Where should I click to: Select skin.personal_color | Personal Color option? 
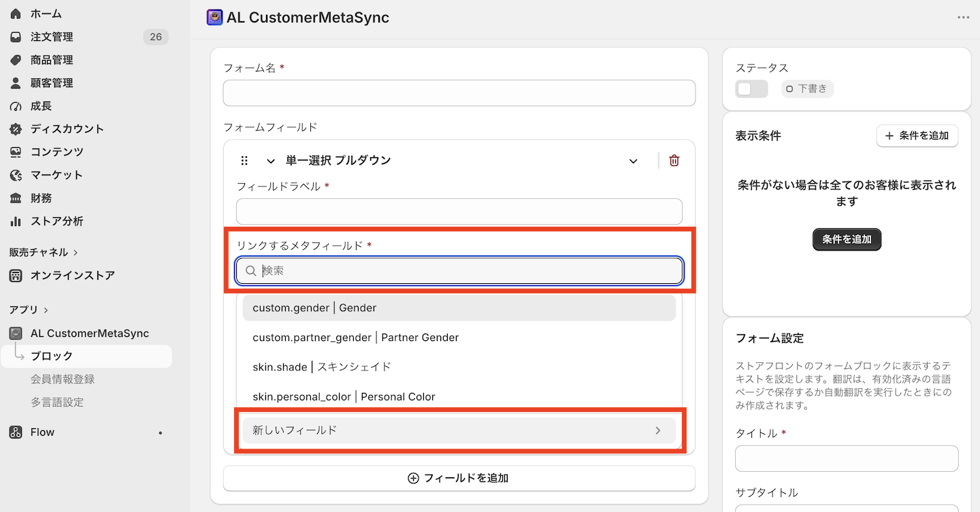pyautogui.click(x=459, y=397)
